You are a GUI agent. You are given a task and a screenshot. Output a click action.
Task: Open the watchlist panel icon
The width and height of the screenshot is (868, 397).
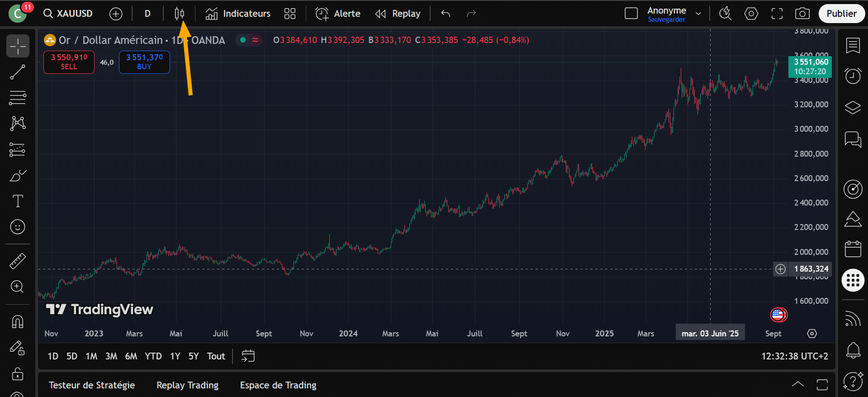click(853, 46)
